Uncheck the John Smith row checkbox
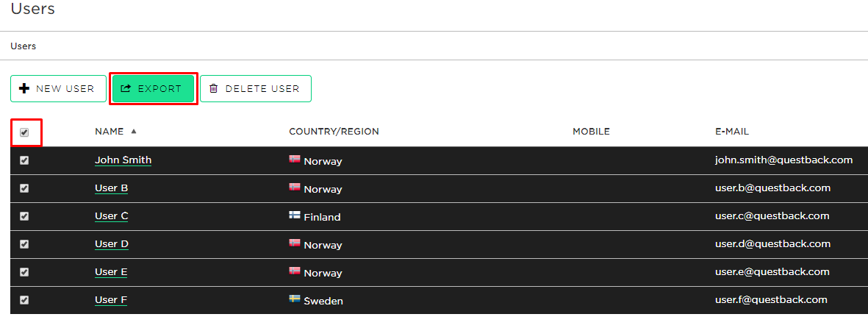The height and width of the screenshot is (328, 868). click(24, 160)
